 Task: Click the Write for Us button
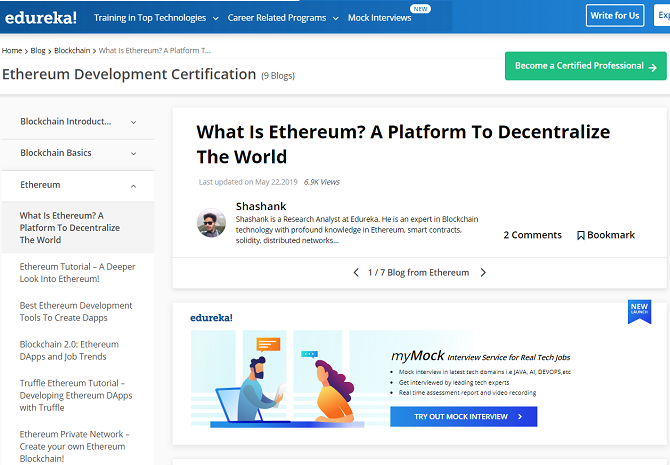coord(614,15)
